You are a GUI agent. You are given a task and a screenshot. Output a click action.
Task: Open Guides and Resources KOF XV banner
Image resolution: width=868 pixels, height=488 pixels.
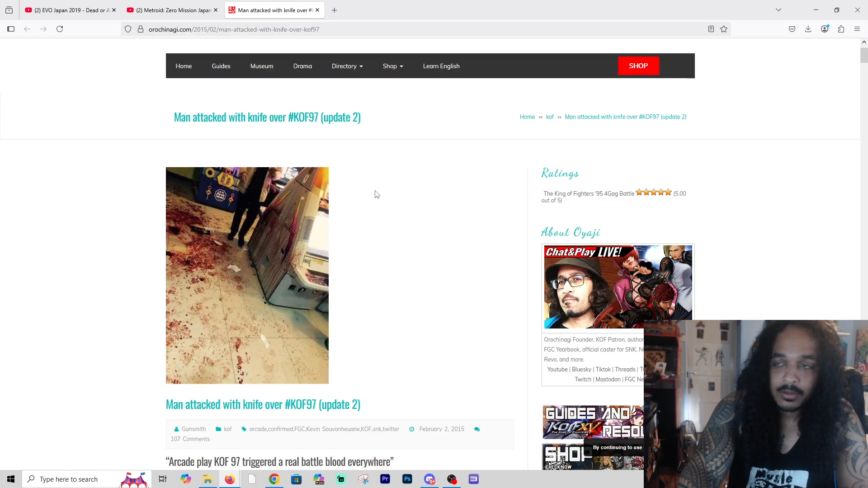[x=593, y=422]
